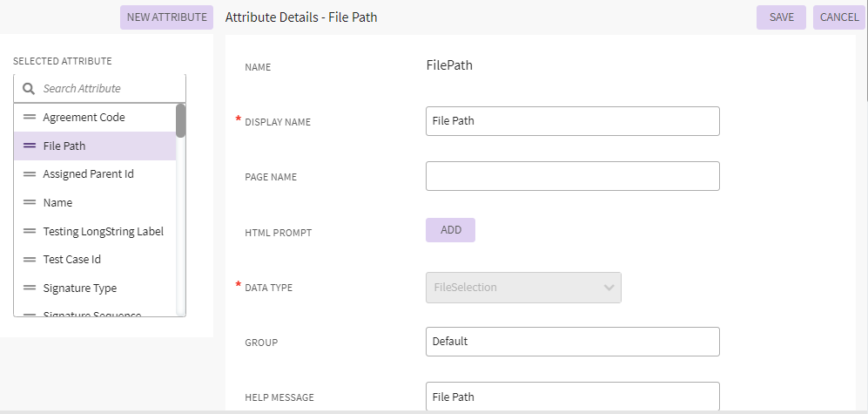The height and width of the screenshot is (414, 868).
Task: Click the Search Attribute field
Action: click(x=109, y=89)
